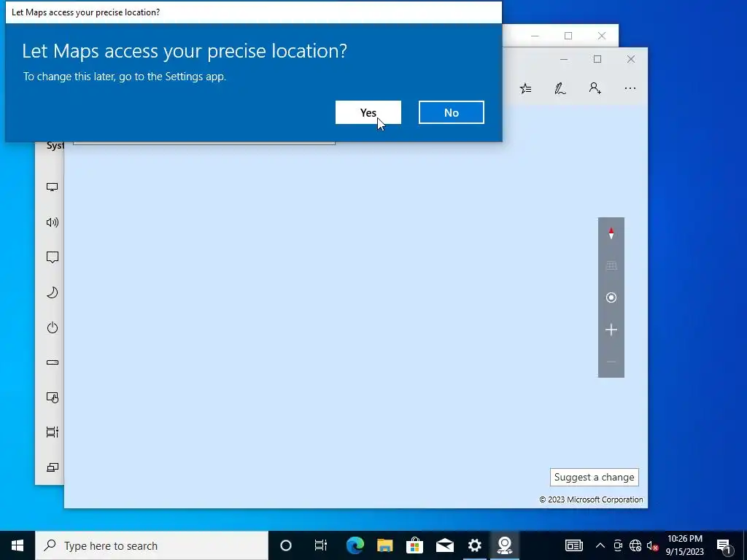This screenshot has height=560, width=747.
Task: Toggle the tilt grid map view
Action: point(611,265)
